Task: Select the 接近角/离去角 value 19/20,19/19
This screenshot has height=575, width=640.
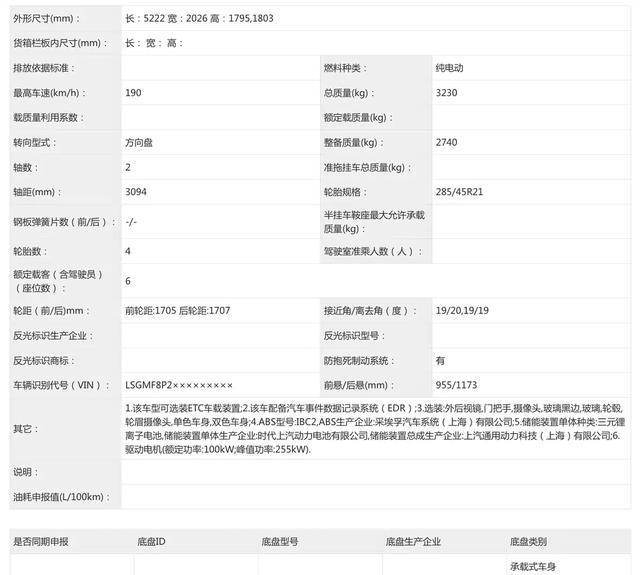Action: (x=462, y=311)
